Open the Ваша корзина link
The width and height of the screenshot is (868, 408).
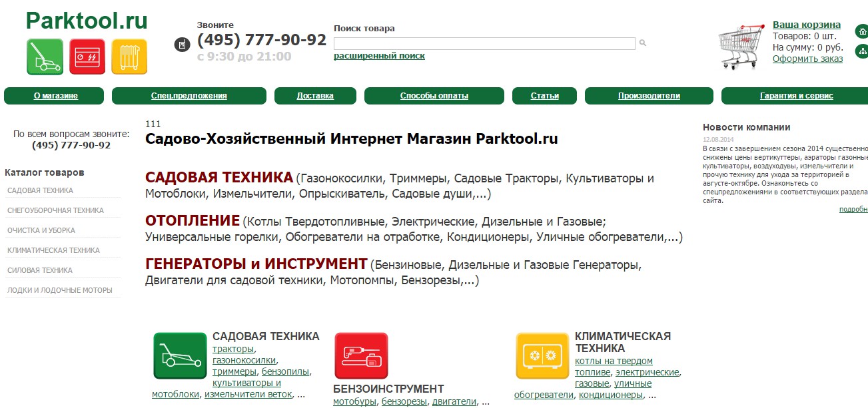807,25
